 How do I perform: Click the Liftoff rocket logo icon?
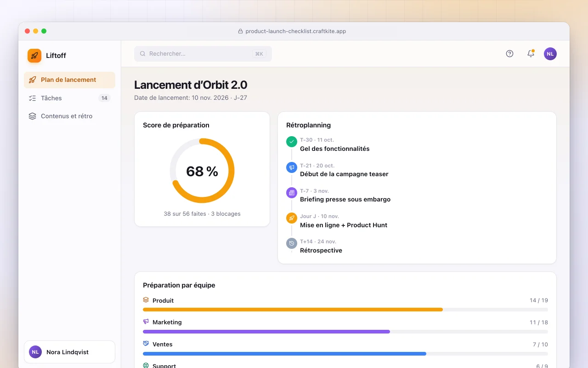[x=34, y=56]
